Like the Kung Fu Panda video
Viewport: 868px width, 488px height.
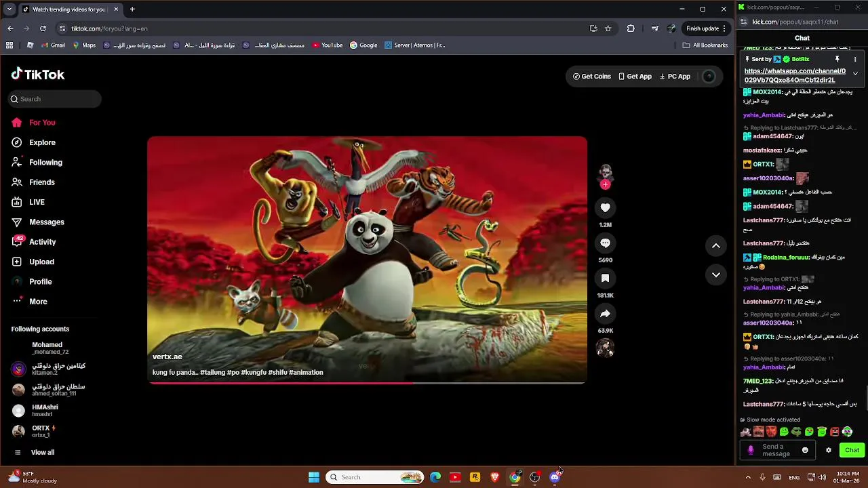click(605, 207)
